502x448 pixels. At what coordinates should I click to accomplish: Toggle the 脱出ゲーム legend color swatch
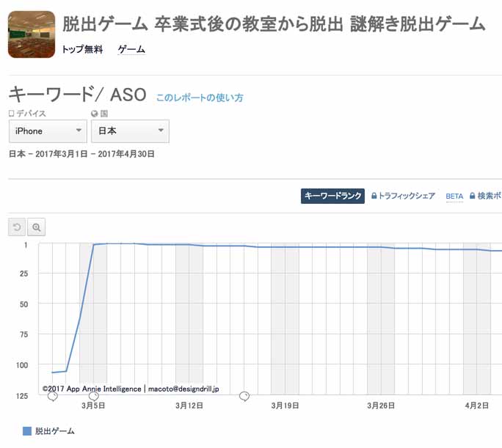pyautogui.click(x=27, y=431)
